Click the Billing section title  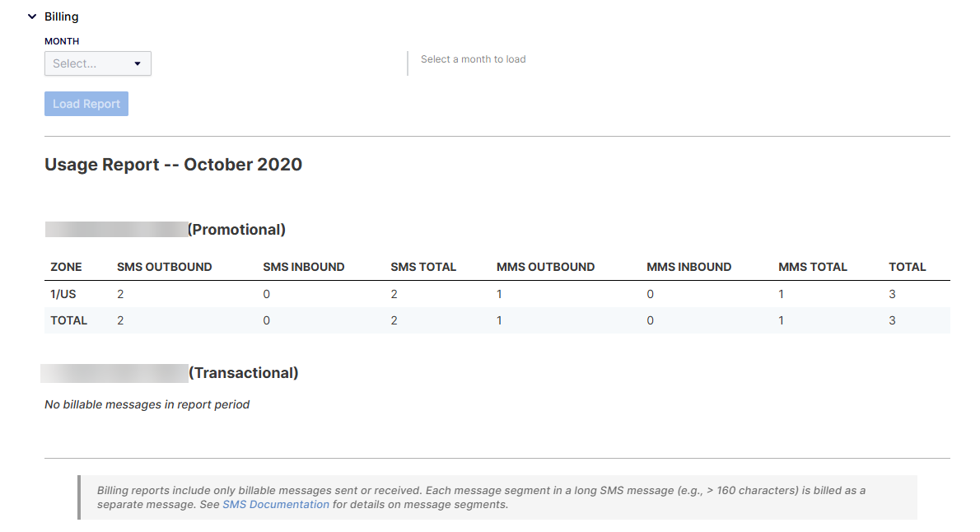click(61, 16)
